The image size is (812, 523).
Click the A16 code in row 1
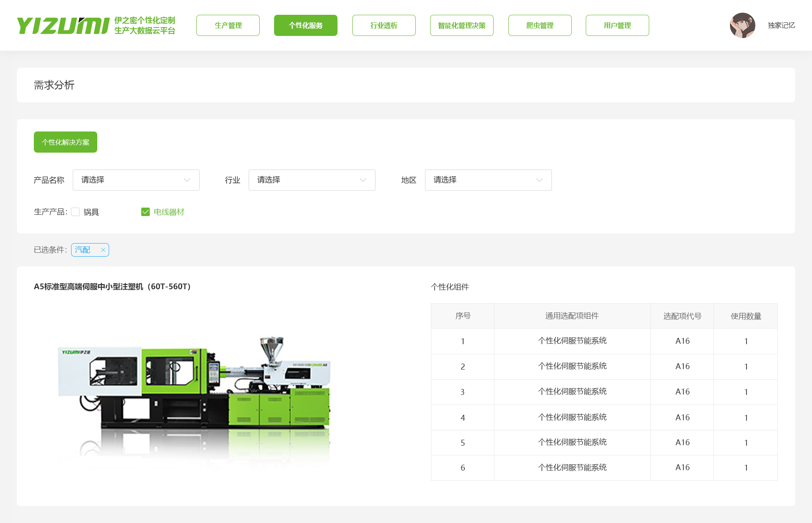pyautogui.click(x=682, y=341)
